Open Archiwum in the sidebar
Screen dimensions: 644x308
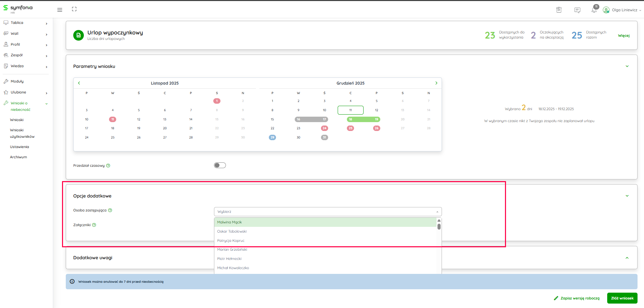(x=18, y=157)
